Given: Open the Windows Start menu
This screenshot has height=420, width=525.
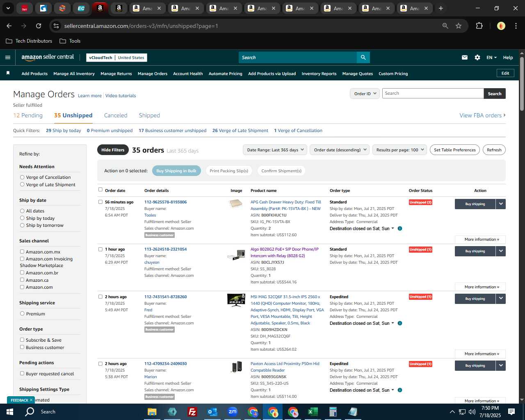Looking at the screenshot, I should click(x=10, y=412).
